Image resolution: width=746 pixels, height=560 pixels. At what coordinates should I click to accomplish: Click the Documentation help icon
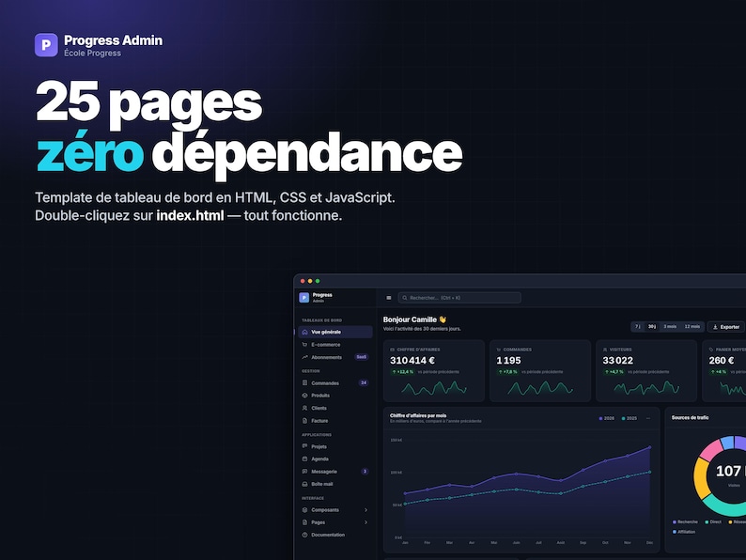point(305,535)
